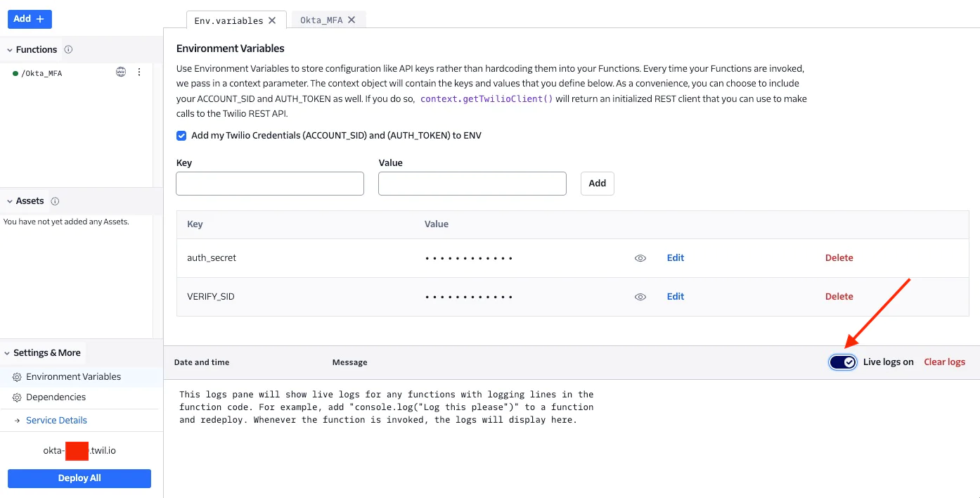Switch to the Okta_MFA tab
The width and height of the screenshot is (980, 498).
coord(321,20)
